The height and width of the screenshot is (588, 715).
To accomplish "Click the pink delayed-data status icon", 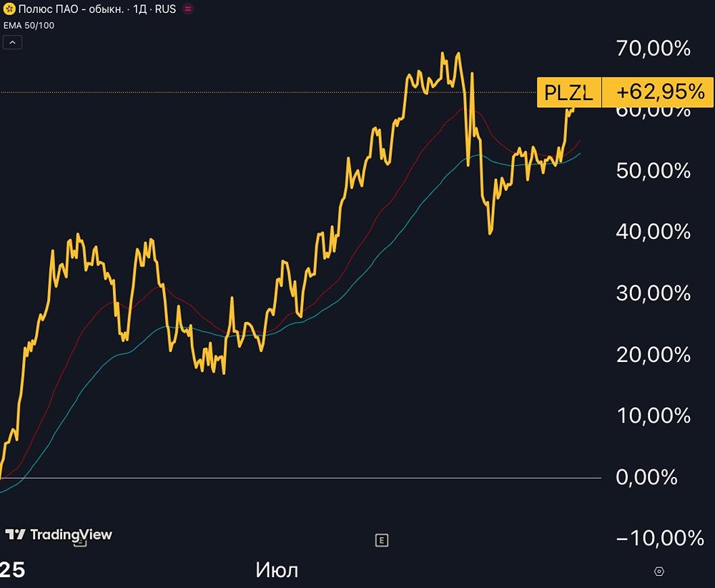I will (188, 9).
